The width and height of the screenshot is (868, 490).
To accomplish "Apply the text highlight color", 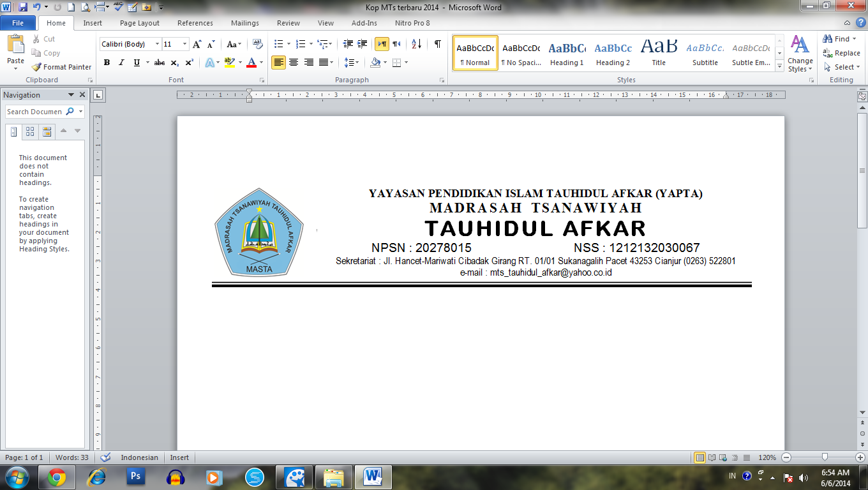I will coord(230,63).
